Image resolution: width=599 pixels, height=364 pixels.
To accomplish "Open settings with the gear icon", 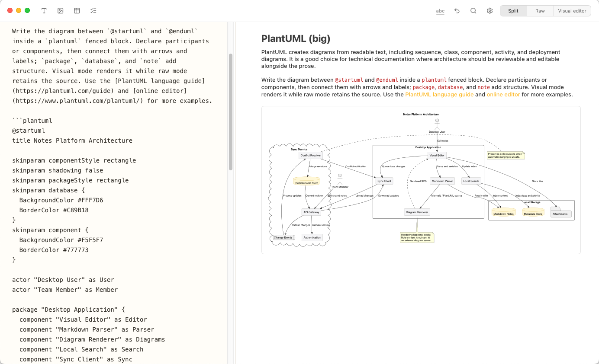I will click(x=490, y=11).
